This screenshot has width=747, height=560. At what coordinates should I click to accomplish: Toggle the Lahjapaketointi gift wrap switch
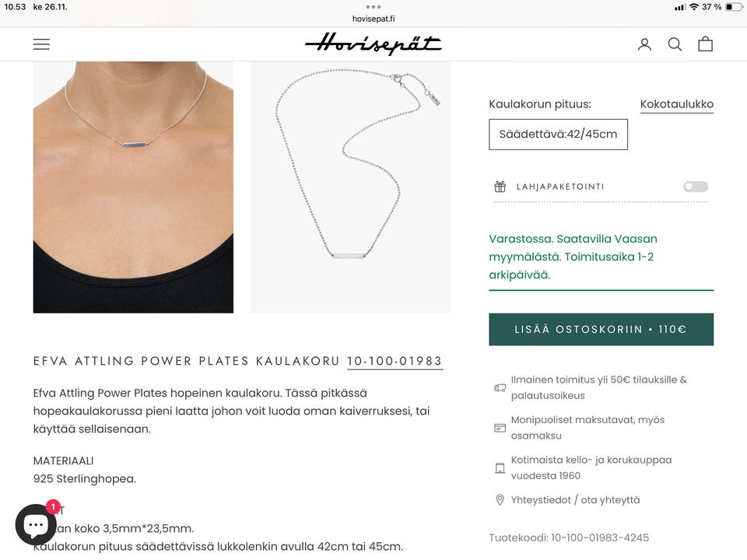[696, 187]
